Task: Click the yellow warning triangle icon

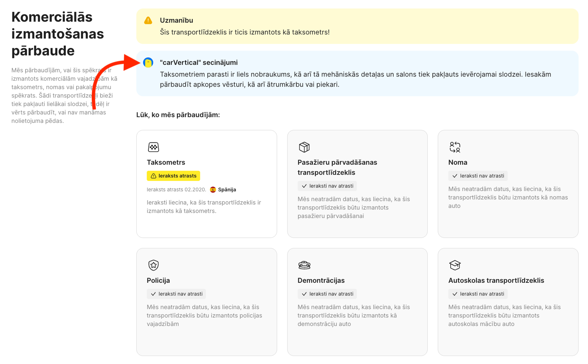Action: click(x=148, y=21)
